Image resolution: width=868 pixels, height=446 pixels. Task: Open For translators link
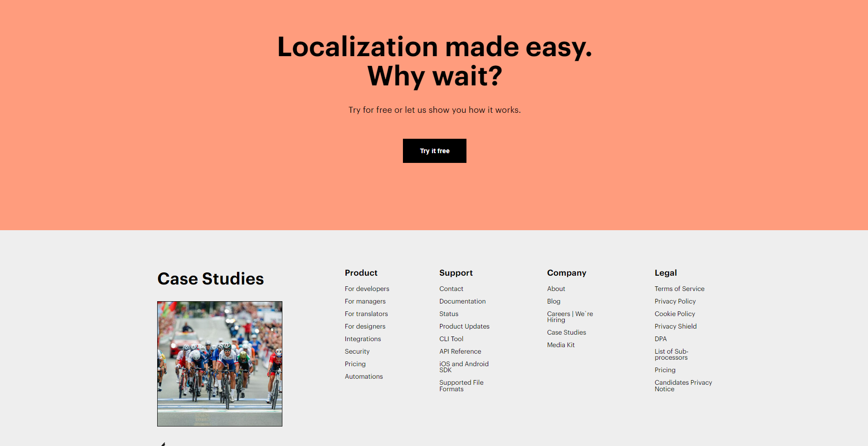[x=366, y=314]
